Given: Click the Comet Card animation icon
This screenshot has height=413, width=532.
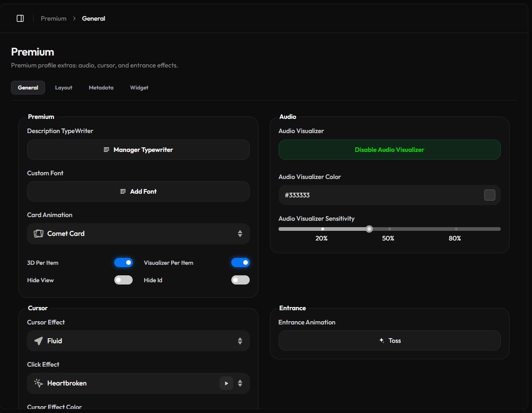Looking at the screenshot, I should coord(39,234).
